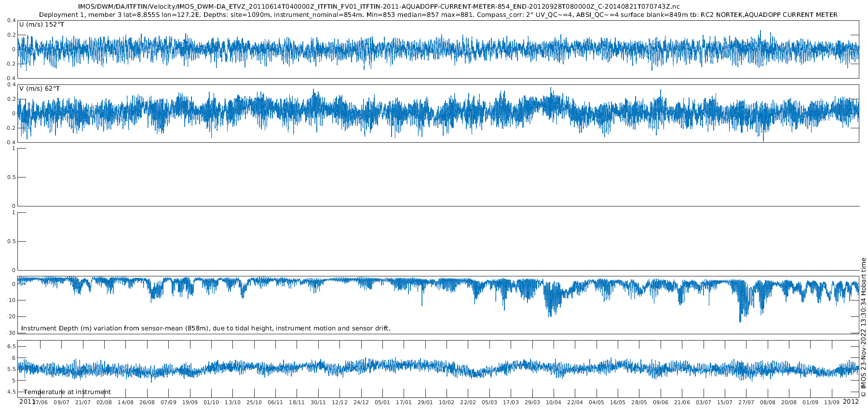Click the 18/11 date tick label
The image size is (868, 410).
click(x=297, y=402)
